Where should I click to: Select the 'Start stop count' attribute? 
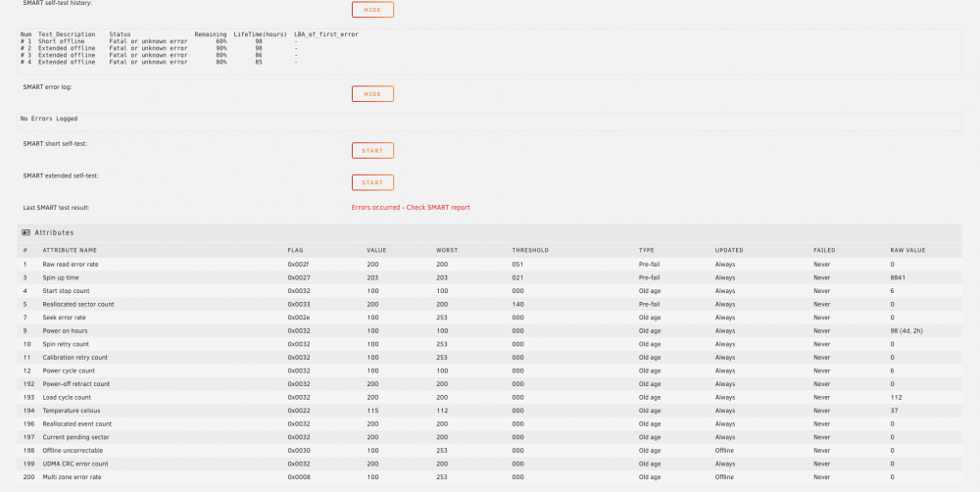click(66, 291)
